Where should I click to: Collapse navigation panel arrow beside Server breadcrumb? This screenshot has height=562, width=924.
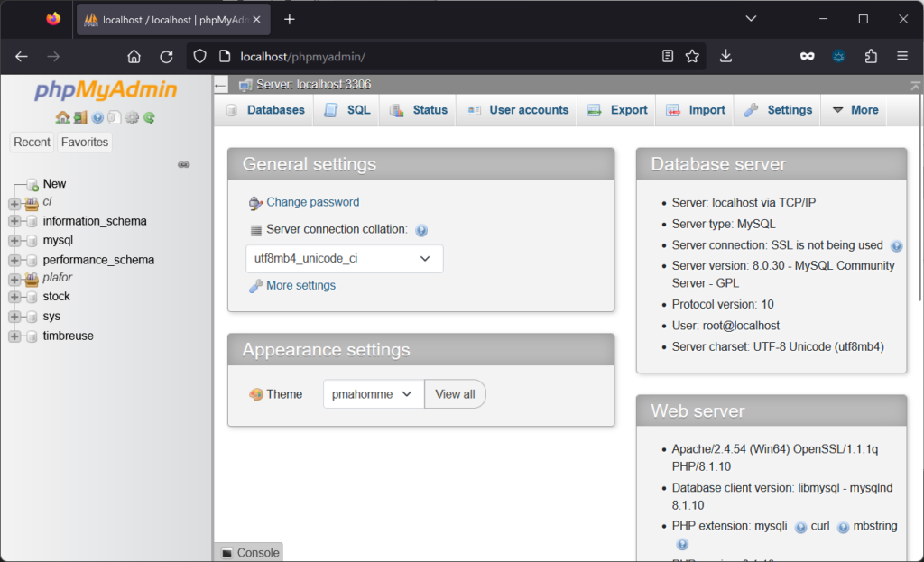(x=220, y=86)
